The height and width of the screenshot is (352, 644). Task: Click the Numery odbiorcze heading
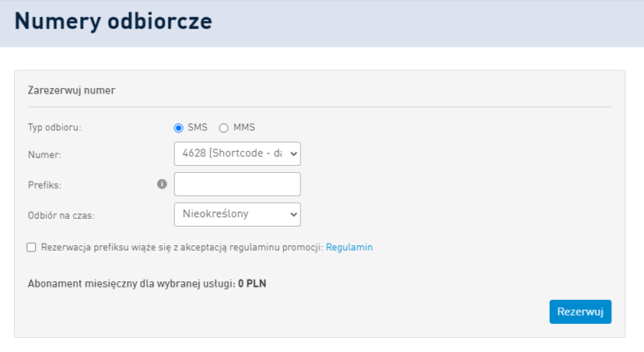113,21
